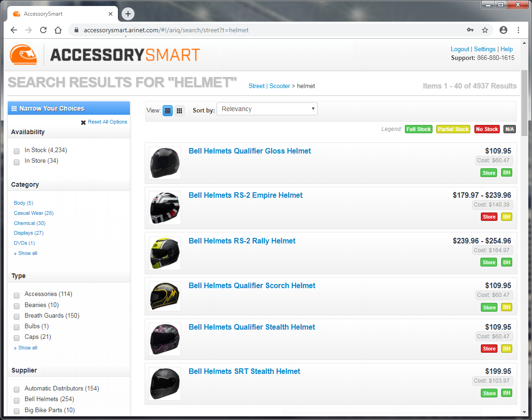Check the Bulbs type filter

point(17,327)
